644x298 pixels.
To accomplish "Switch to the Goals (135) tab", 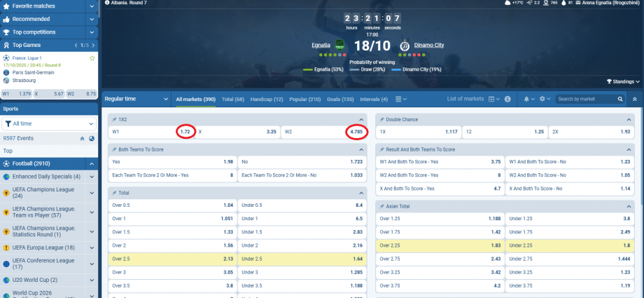I will (x=340, y=99).
